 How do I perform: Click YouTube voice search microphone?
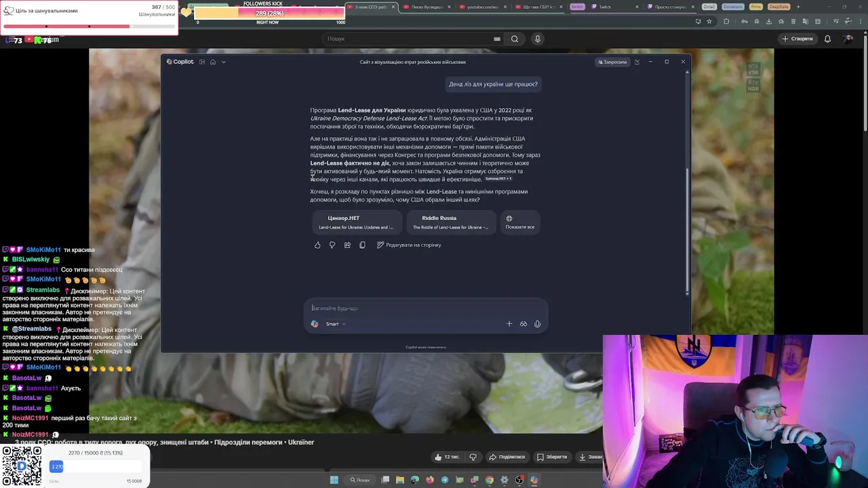(538, 39)
